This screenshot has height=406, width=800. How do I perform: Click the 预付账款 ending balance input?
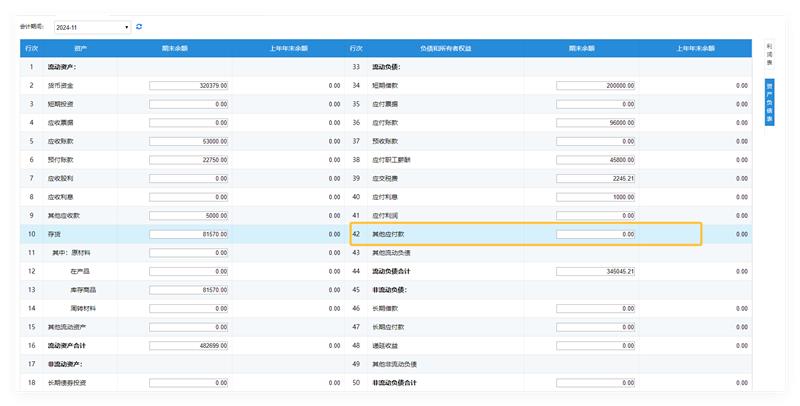pyautogui.click(x=189, y=159)
